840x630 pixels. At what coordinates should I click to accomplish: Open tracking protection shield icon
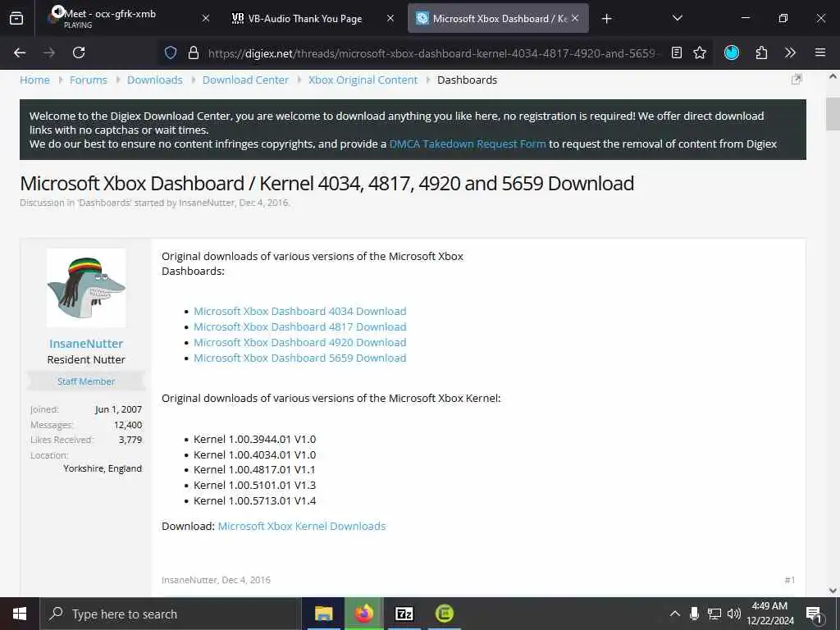171,52
